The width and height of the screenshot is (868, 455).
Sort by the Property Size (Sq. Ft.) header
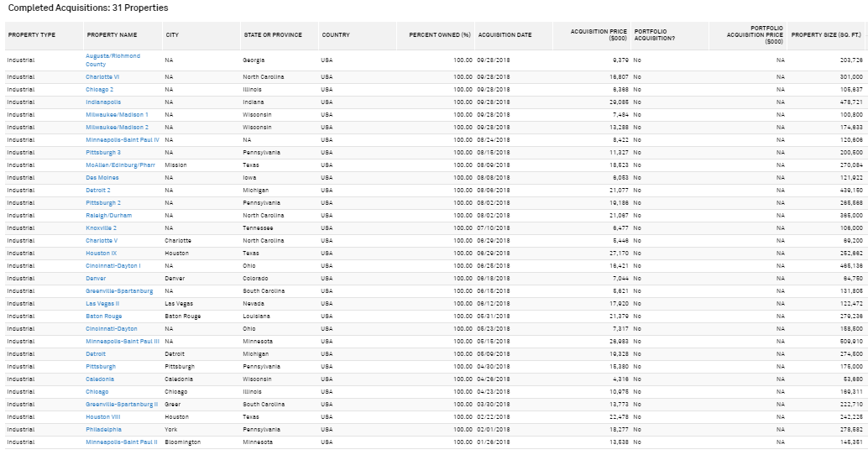(826, 35)
